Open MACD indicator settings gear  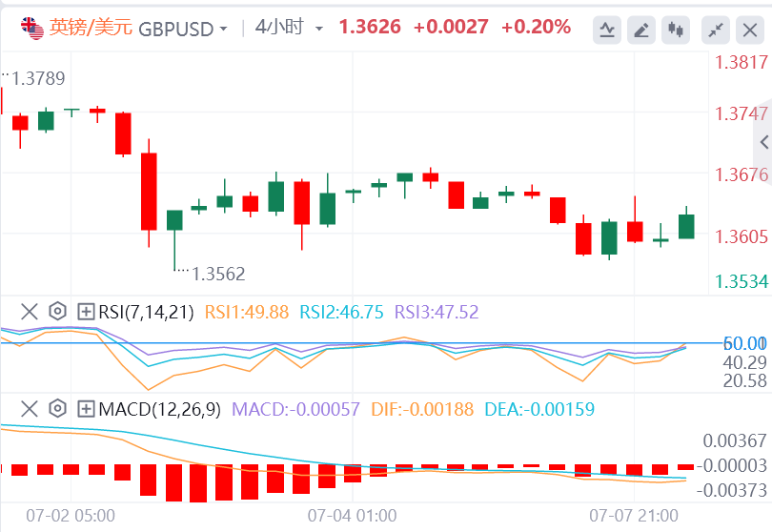(57, 409)
